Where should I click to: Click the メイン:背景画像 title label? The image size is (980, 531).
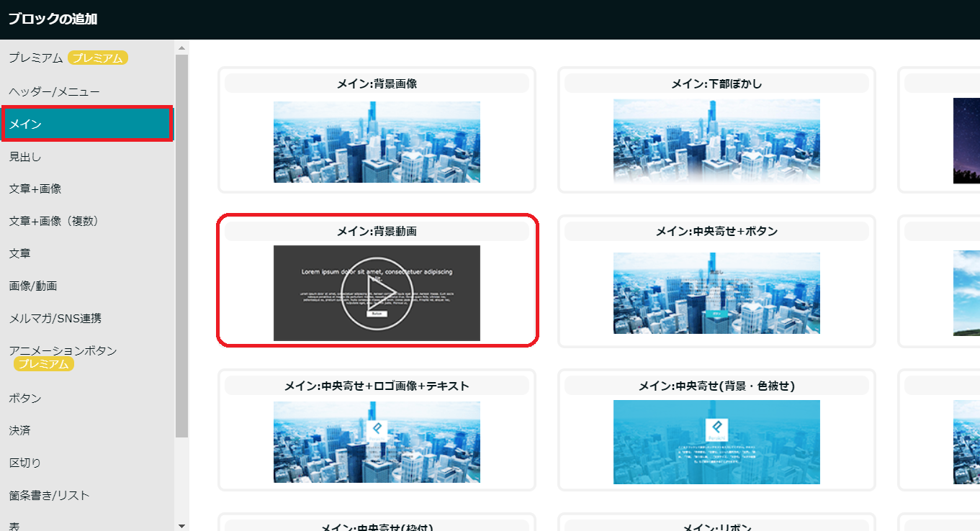tap(377, 83)
